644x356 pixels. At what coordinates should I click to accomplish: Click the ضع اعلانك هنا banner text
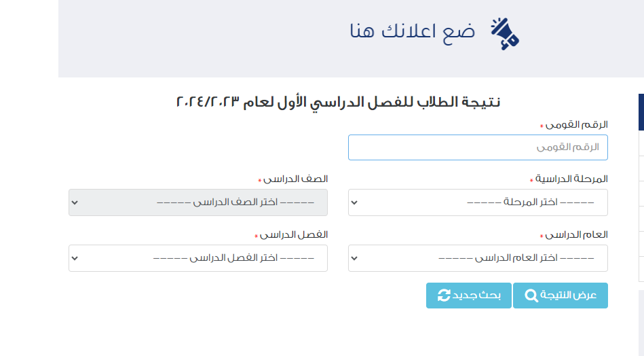[413, 31]
